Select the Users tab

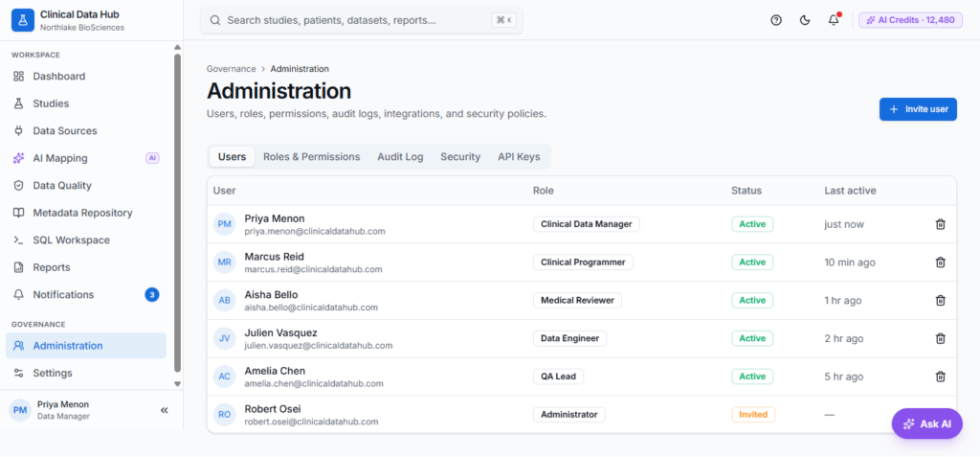coord(232,156)
